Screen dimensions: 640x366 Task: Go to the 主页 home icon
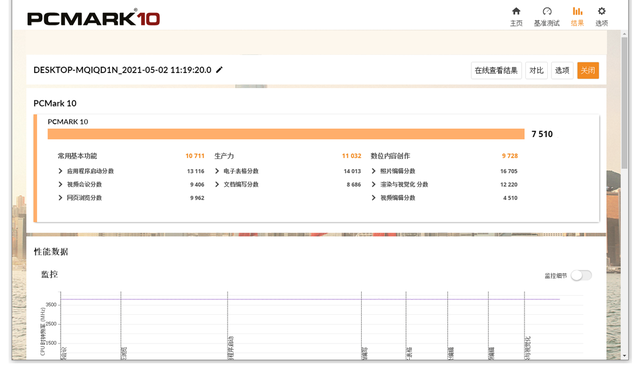point(516,11)
